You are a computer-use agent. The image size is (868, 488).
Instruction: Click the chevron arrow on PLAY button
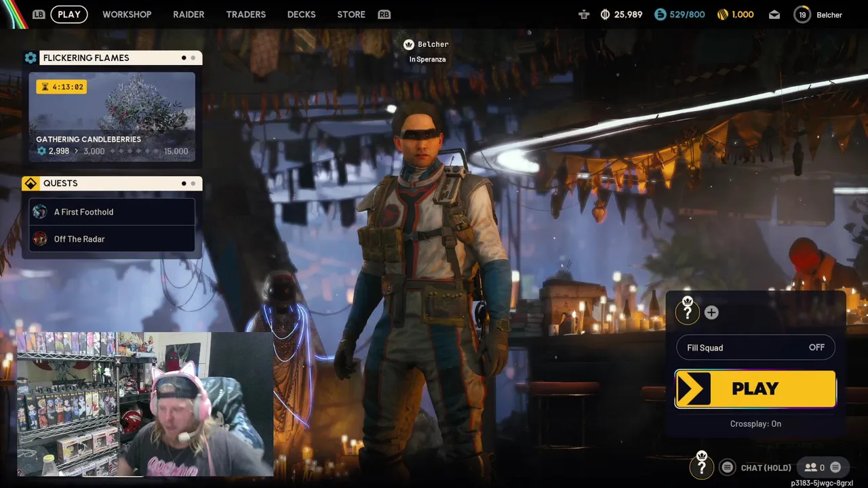point(694,389)
